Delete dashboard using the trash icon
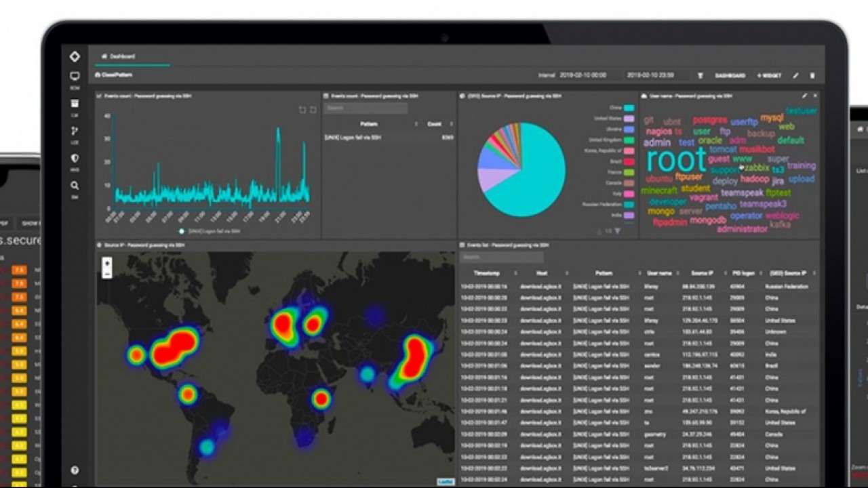This screenshot has width=868, height=488. pyautogui.click(x=812, y=76)
